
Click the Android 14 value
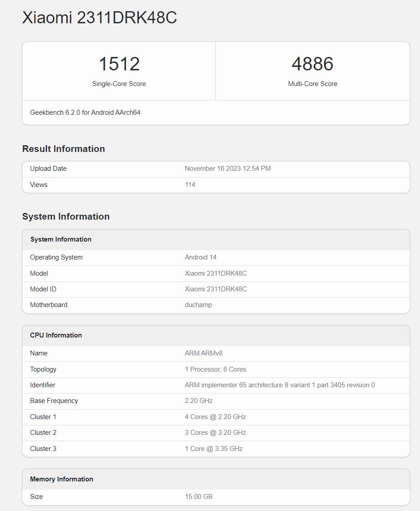pyautogui.click(x=201, y=257)
